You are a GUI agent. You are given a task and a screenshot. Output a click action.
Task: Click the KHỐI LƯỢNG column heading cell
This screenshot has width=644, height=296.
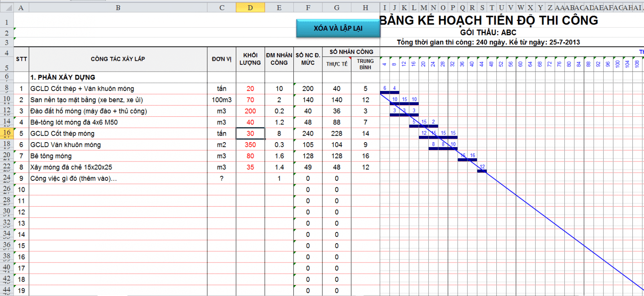[250, 59]
